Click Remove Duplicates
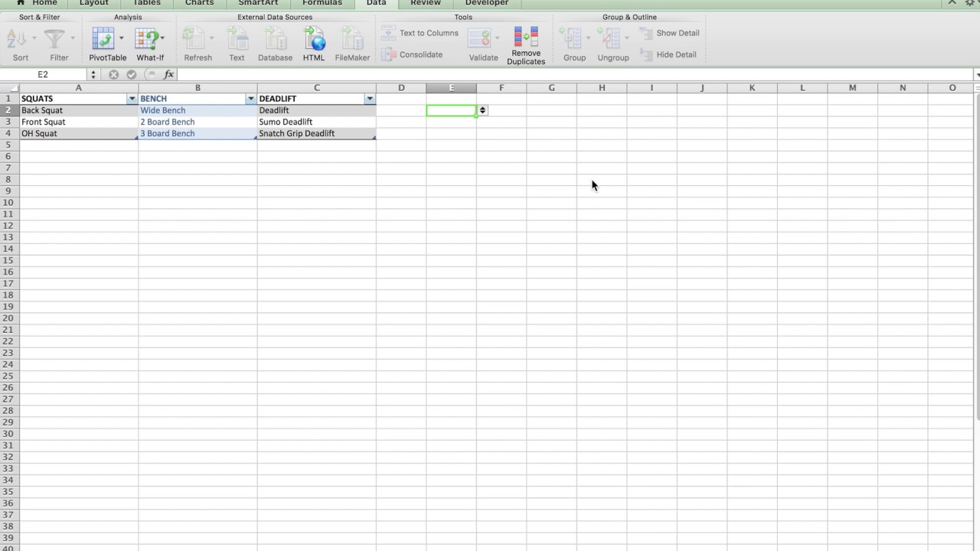Viewport: 980px width, 551px height. (526, 46)
